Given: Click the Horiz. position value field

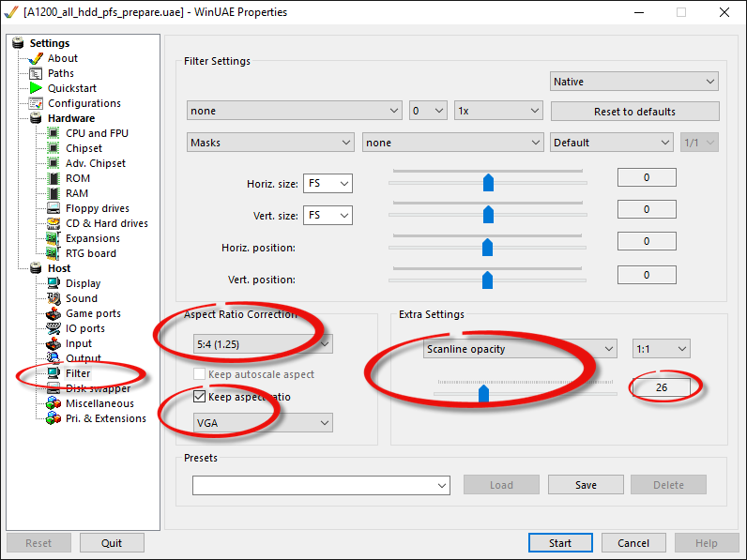Looking at the screenshot, I should point(647,241).
